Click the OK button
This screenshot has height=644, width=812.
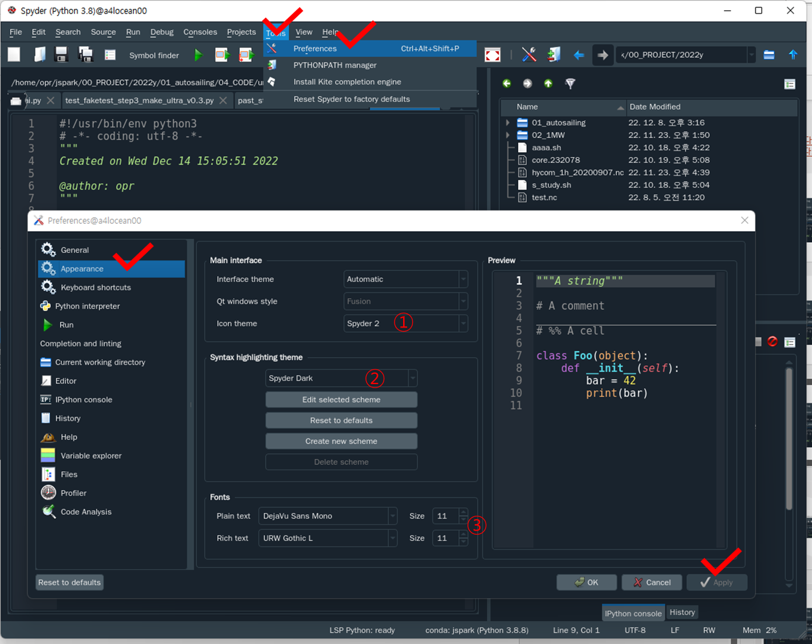[x=586, y=583]
